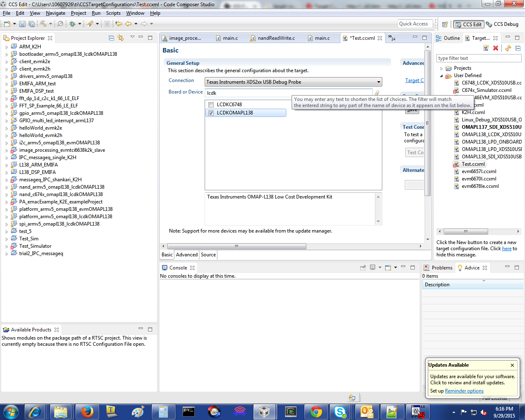Click the editor vertical scrollbar thumb
Image resolution: width=525 pixels, height=420 pixels.
(428, 124)
